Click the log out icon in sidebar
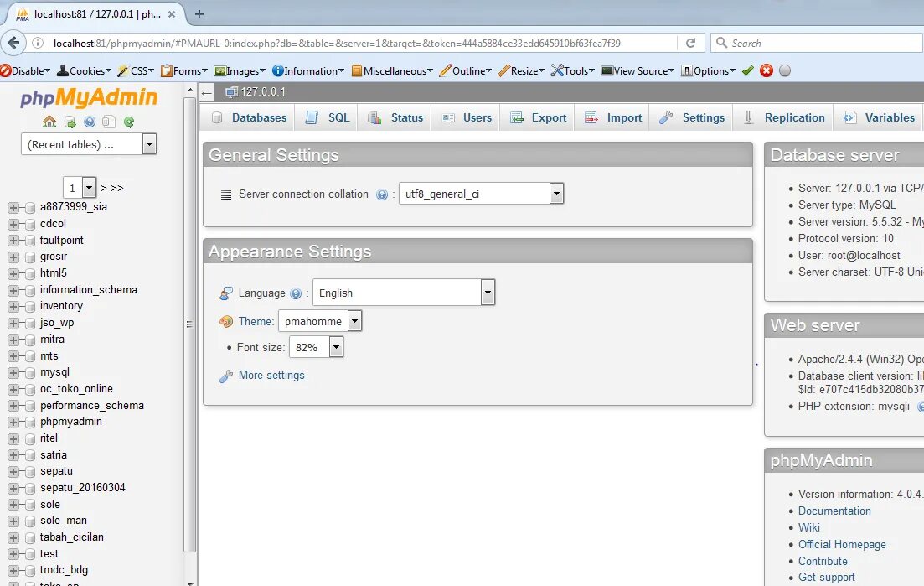 [x=70, y=122]
